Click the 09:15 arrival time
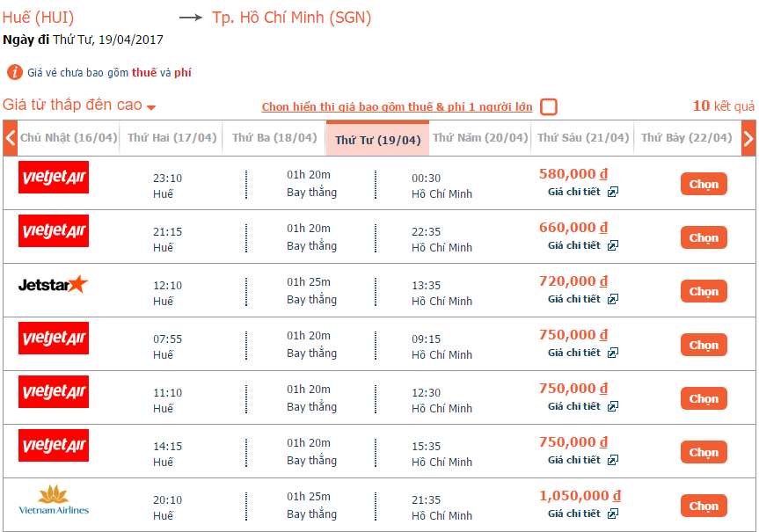This screenshot has width=759, height=532. tap(426, 339)
